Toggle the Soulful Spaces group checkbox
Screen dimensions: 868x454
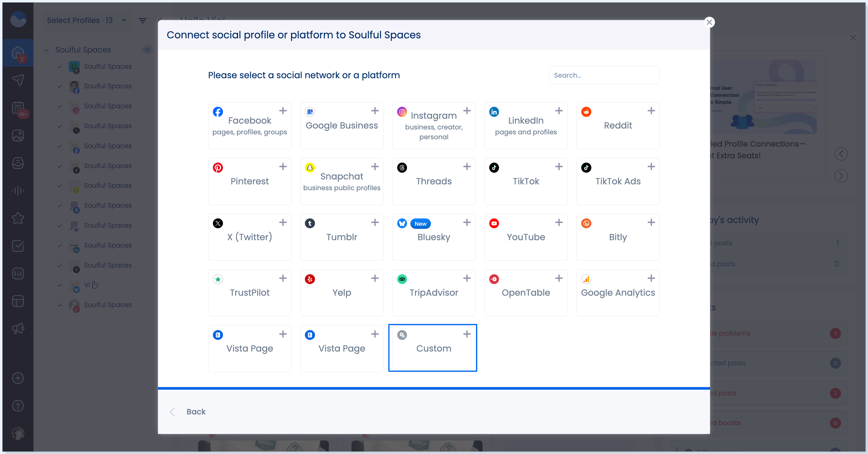coord(47,50)
